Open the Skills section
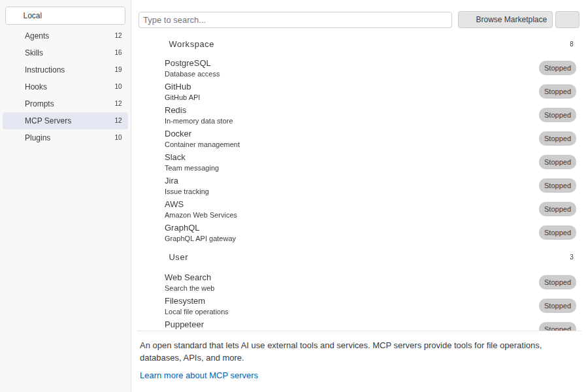Viewport: 588px width, 392px height. pyautogui.click(x=65, y=52)
